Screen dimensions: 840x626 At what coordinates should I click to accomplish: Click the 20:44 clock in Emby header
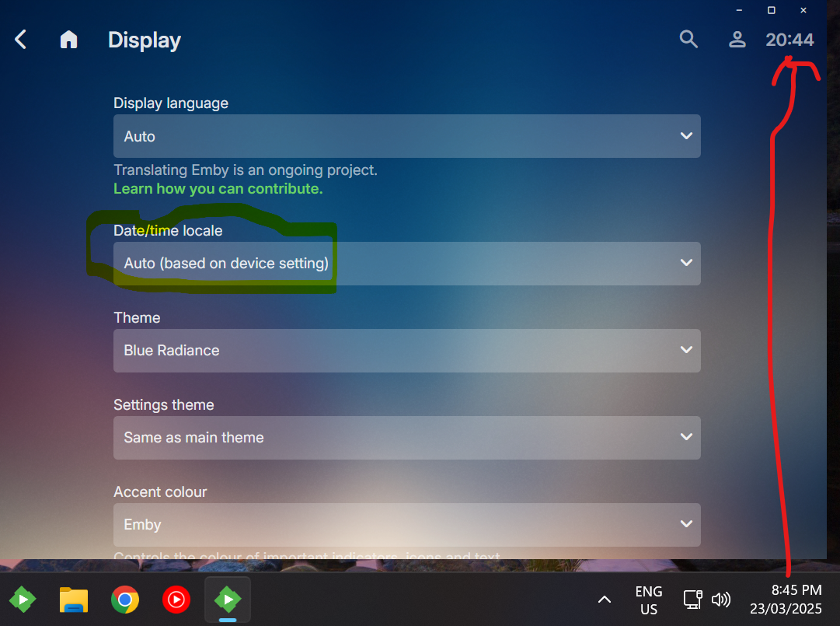click(x=789, y=40)
